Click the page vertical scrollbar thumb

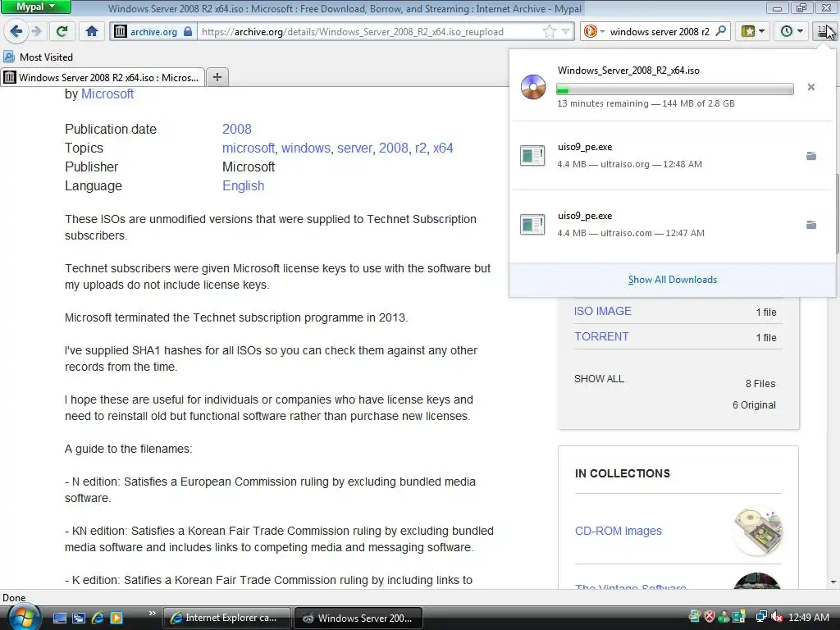pyautogui.click(x=836, y=213)
